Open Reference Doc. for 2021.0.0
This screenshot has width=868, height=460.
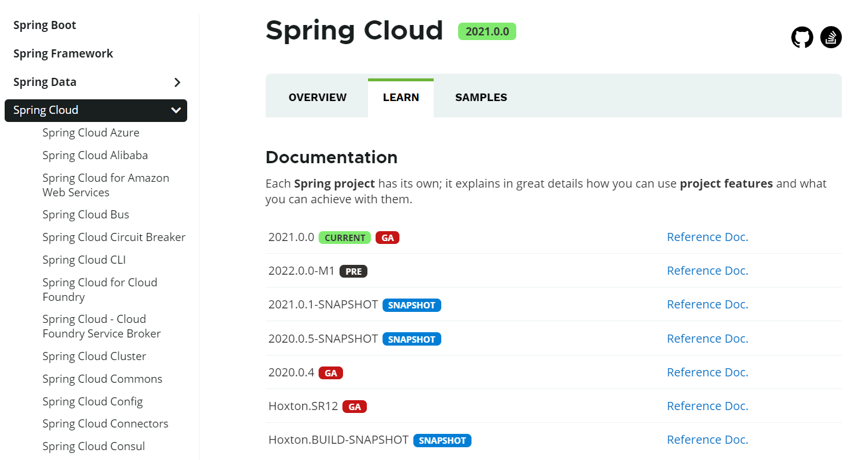point(707,237)
